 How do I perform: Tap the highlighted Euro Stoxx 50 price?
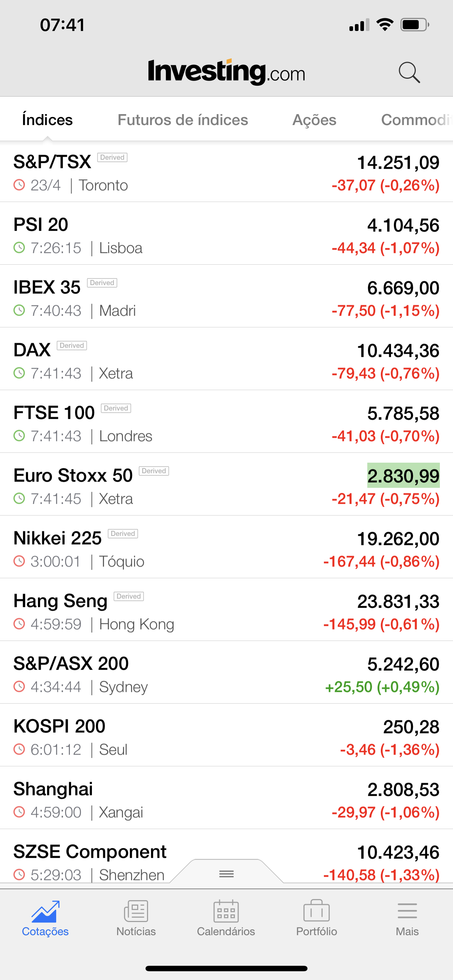click(403, 475)
